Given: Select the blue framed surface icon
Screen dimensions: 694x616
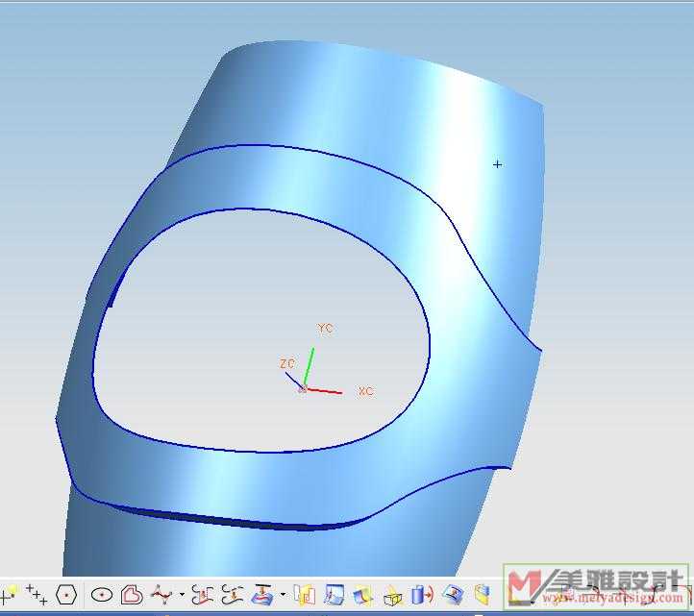Looking at the screenshot, I should [334, 595].
